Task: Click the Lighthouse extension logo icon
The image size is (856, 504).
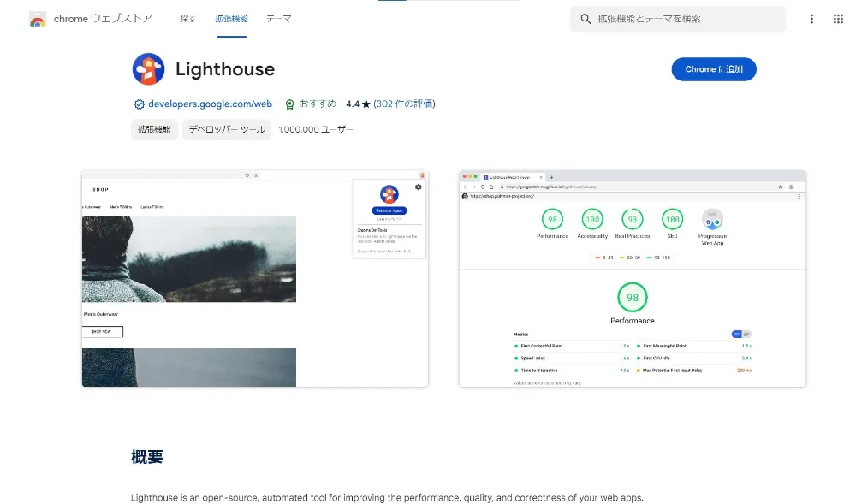Action: (148, 69)
